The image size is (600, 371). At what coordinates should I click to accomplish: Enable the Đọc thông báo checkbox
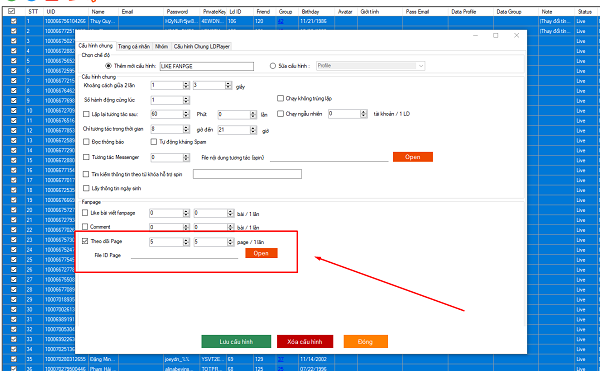point(86,142)
